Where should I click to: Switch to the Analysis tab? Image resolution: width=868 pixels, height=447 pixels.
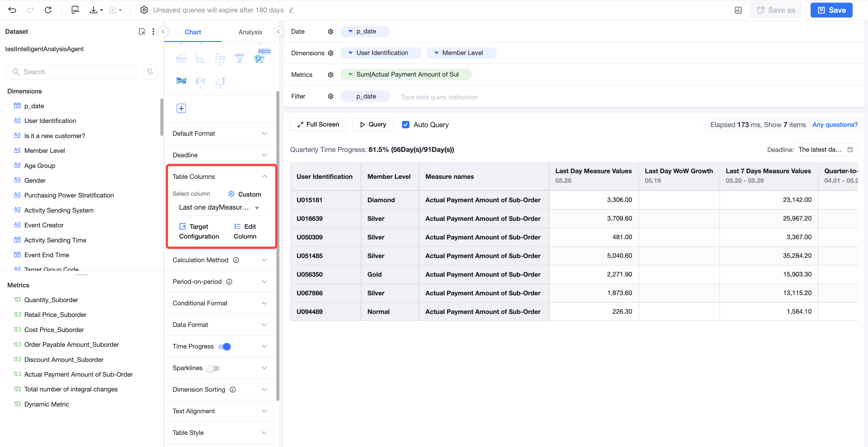[x=250, y=32]
